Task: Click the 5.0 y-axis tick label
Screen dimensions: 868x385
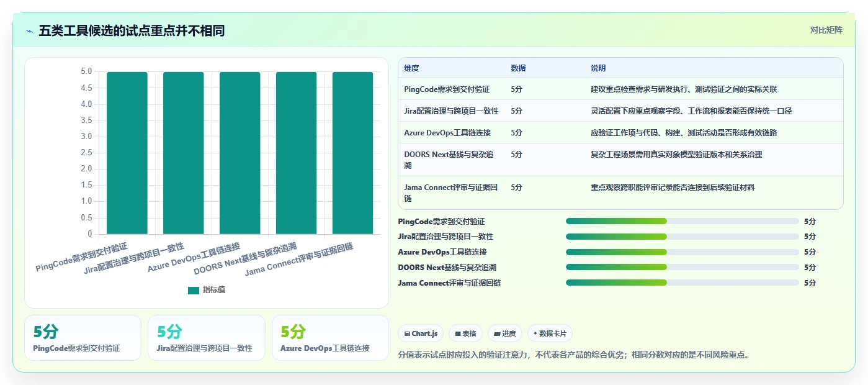Action: (86, 71)
